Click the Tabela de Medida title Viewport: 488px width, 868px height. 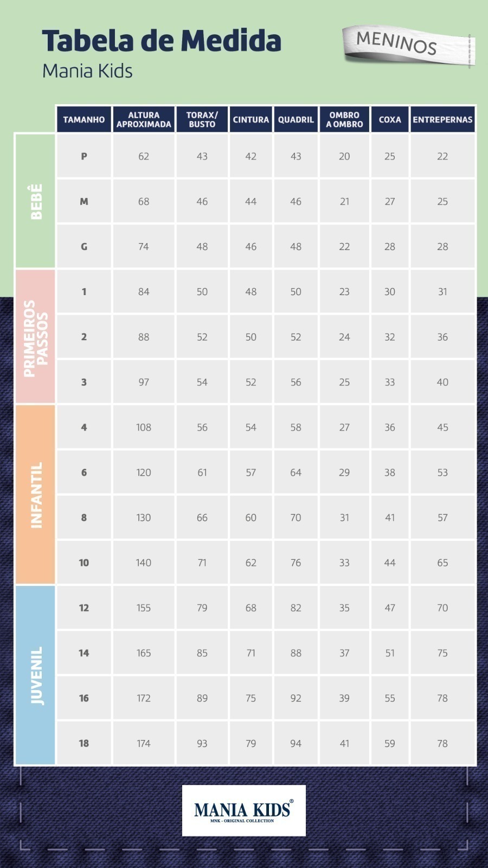click(162, 41)
